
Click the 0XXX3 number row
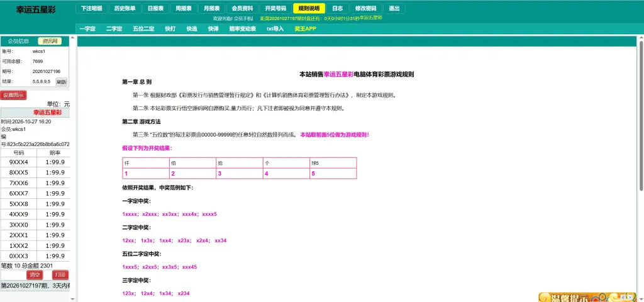35,256
